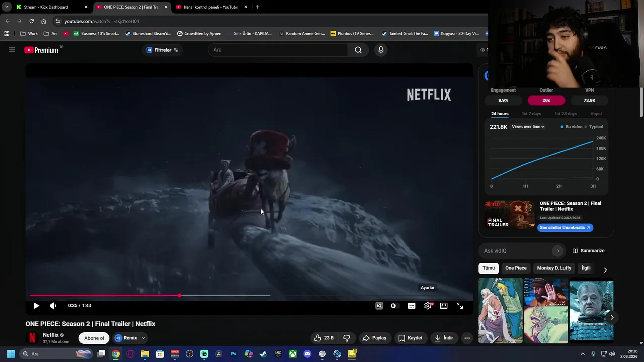Open the tab search dropdown arrow
644x362 pixels.
coord(7,7)
